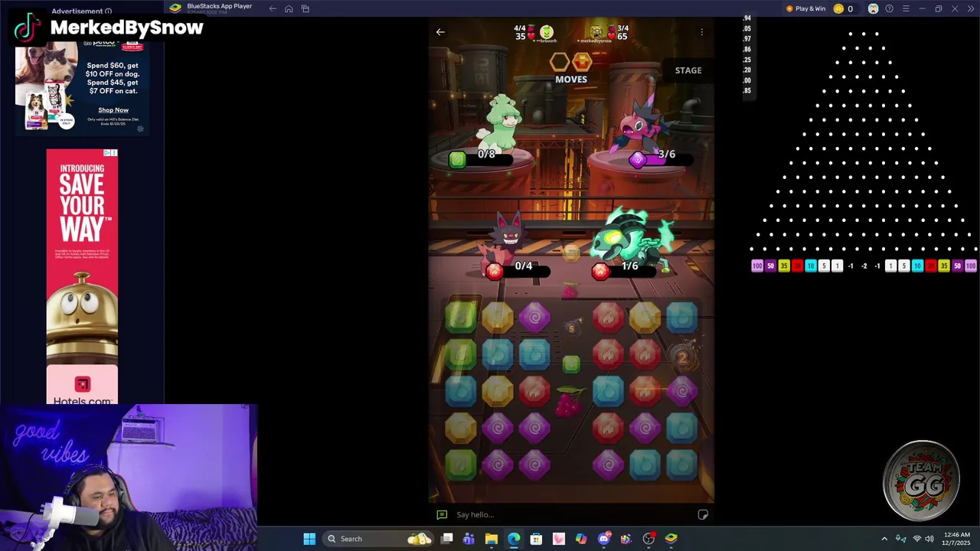Click the leftmost 100 plinko slot

point(757,266)
